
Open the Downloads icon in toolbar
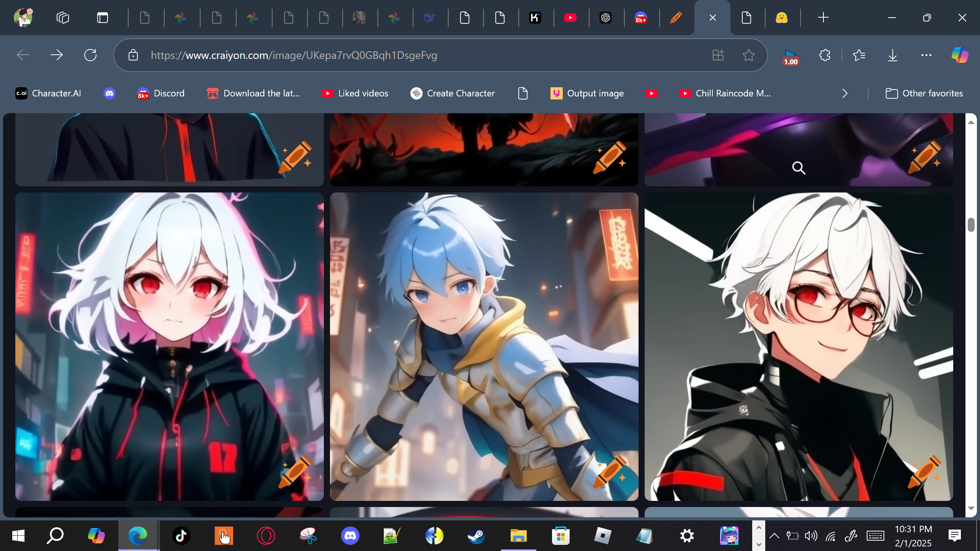(892, 55)
